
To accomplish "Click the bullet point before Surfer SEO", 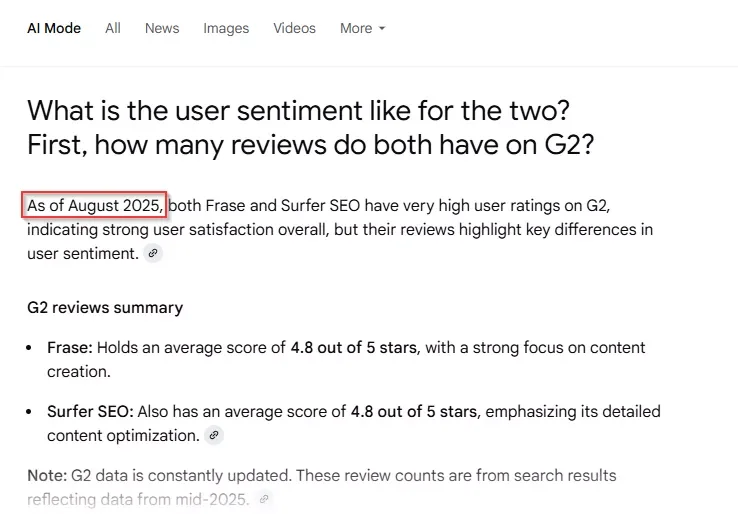I will coord(33,412).
